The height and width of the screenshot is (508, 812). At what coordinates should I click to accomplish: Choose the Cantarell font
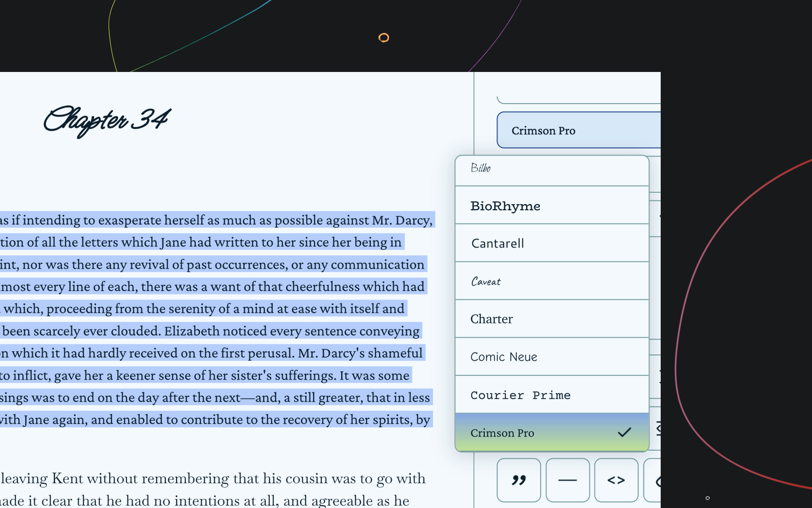[x=551, y=243]
